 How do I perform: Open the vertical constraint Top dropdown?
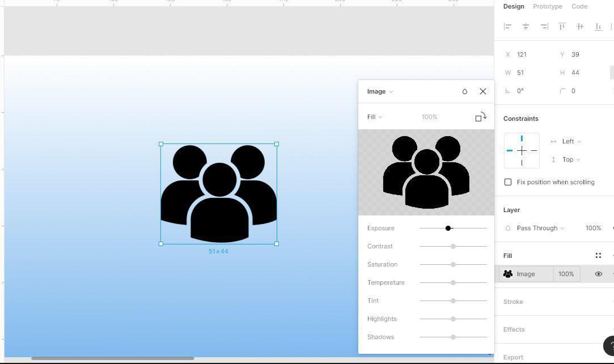[571, 159]
